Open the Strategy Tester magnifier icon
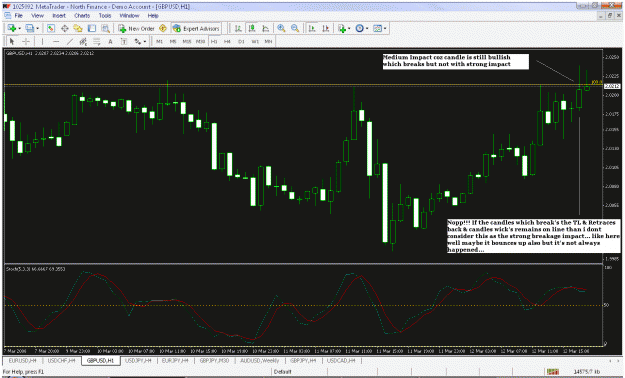 click(x=105, y=28)
